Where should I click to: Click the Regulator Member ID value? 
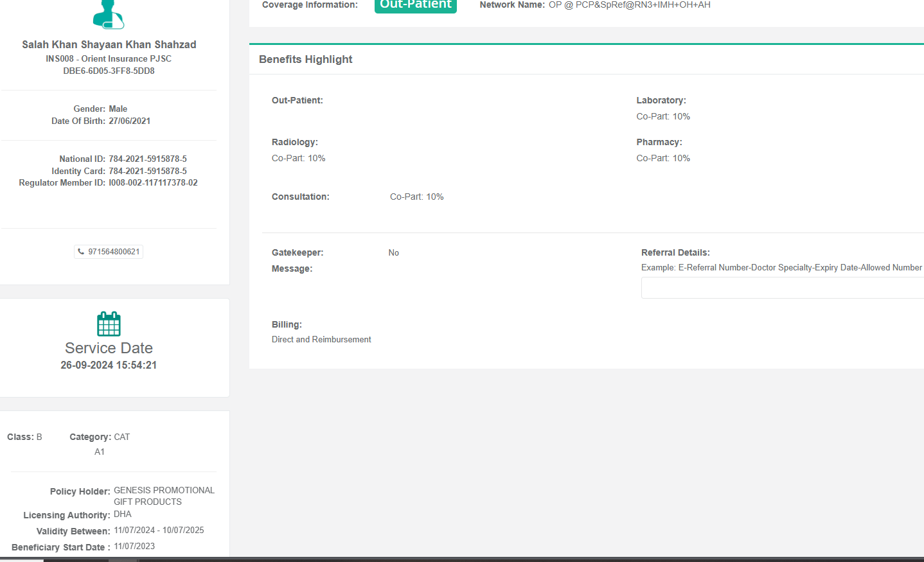[x=153, y=183]
